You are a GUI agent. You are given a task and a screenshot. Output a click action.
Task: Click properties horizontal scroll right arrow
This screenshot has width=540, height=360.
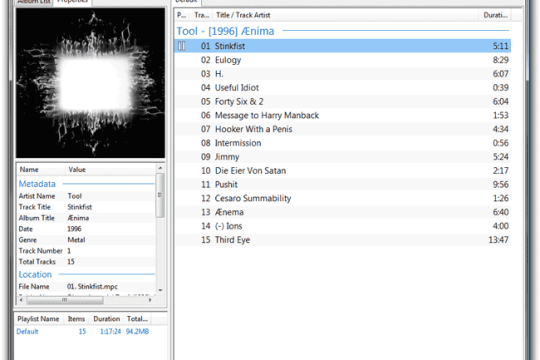[x=150, y=300]
